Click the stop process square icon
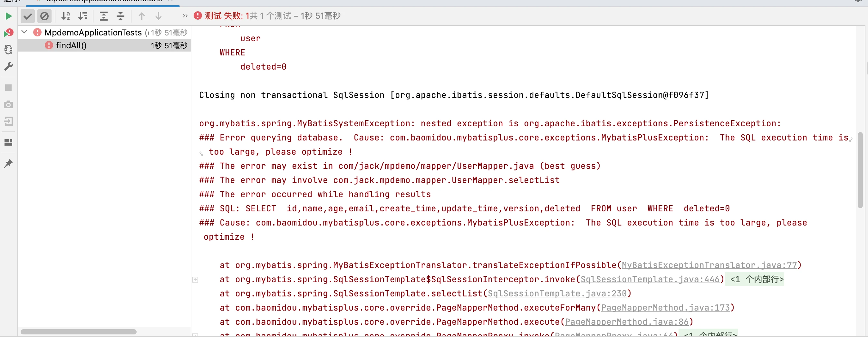 [8, 88]
